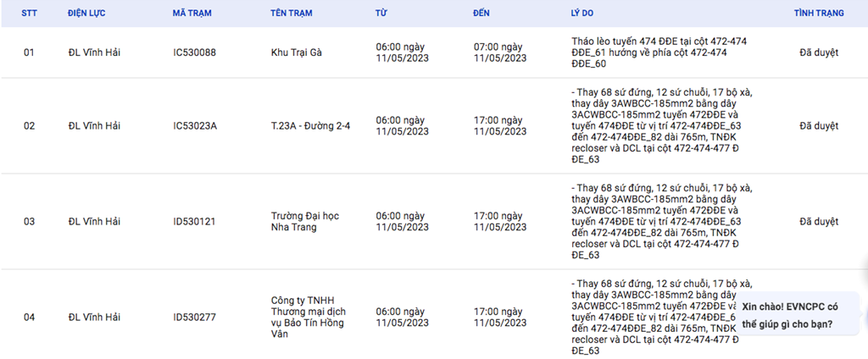Click the MÃ TRẠM column header
This screenshot has height=359, width=868.
coord(192,14)
